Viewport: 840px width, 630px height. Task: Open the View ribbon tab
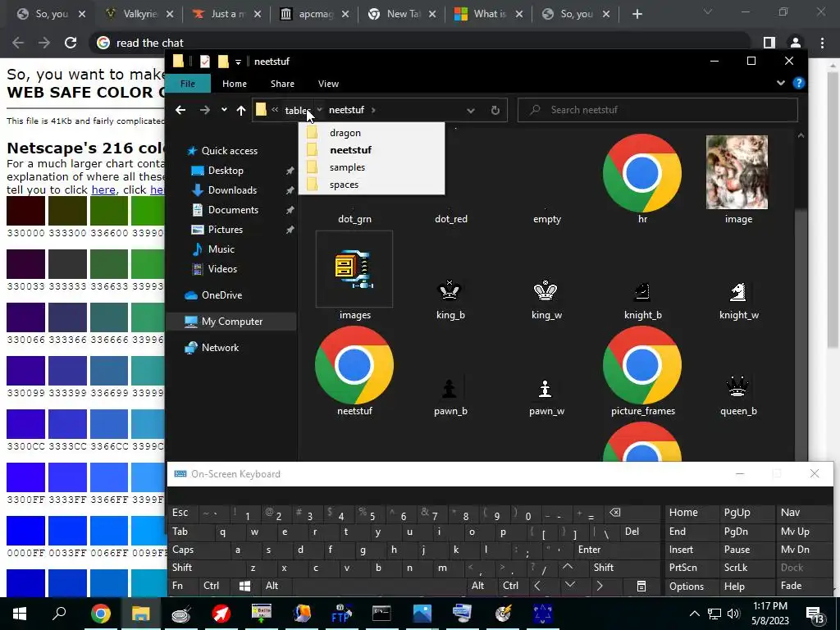pyautogui.click(x=328, y=84)
